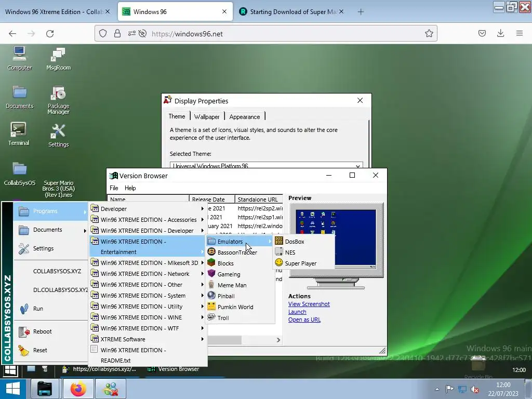532x399 pixels.
Task: Expand Win96 XTREME EDITION - Mikesoft 3D
Action: click(148, 262)
